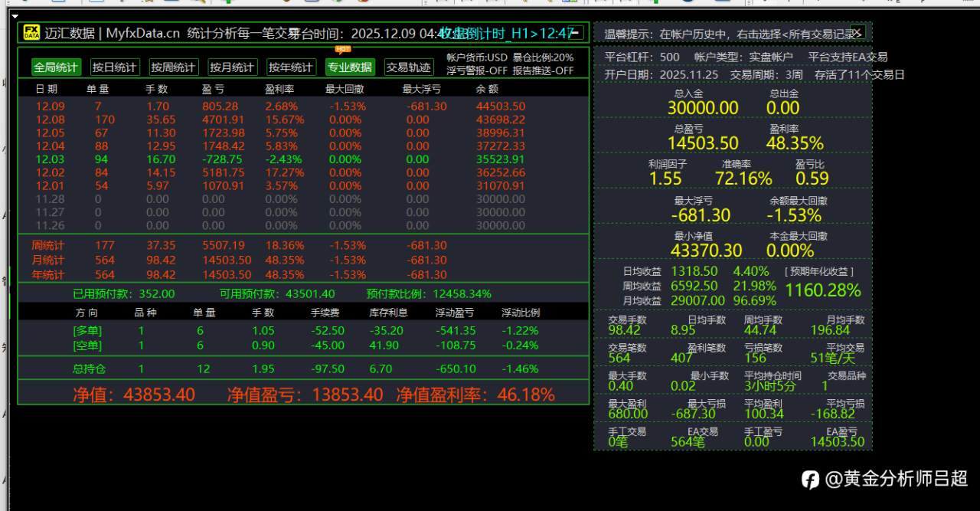The height and width of the screenshot is (511, 980).
Task: Click the FX DATA logo icon
Action: (x=31, y=32)
